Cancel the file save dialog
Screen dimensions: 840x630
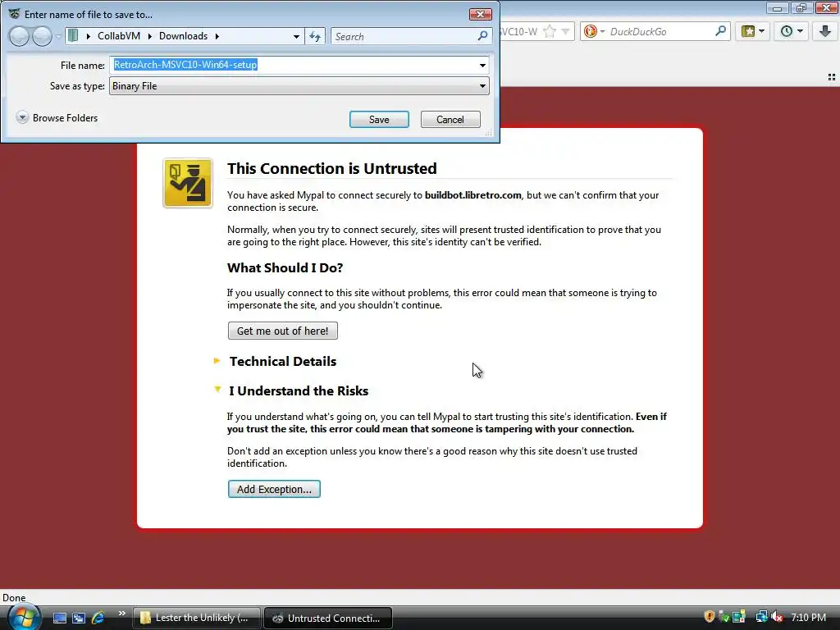tap(450, 120)
